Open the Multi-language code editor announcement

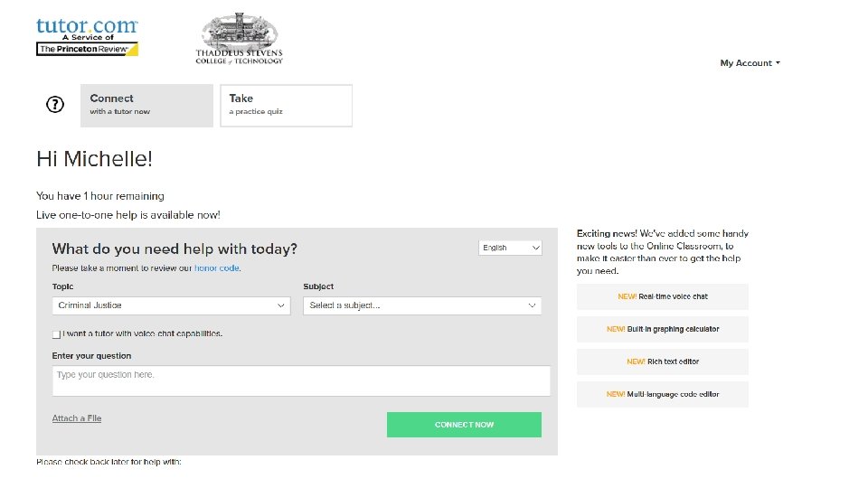pyautogui.click(x=662, y=394)
